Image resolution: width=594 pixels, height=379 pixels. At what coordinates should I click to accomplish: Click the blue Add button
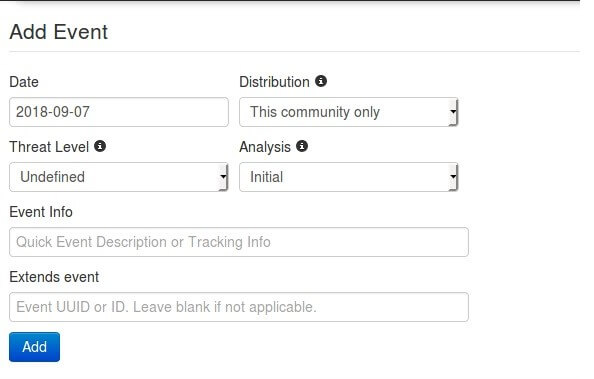tap(34, 347)
